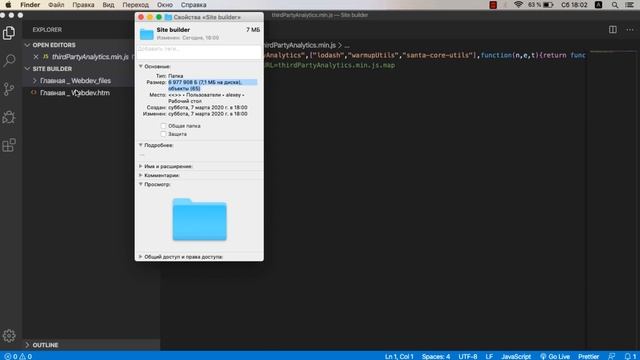Expand the Комментарии section

pos(140,175)
